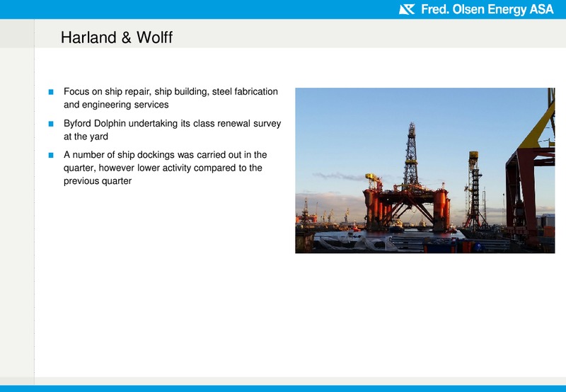The height and width of the screenshot is (392, 566).
Task: Click blue bullet marker beside 'Focus on ship repair'
Action: click(x=51, y=92)
